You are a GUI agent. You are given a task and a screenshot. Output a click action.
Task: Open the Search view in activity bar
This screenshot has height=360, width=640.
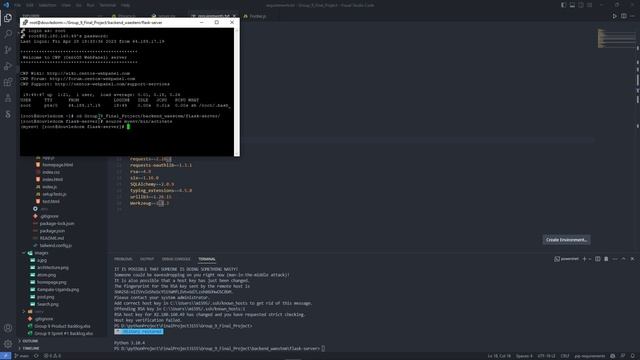click(x=8, y=34)
